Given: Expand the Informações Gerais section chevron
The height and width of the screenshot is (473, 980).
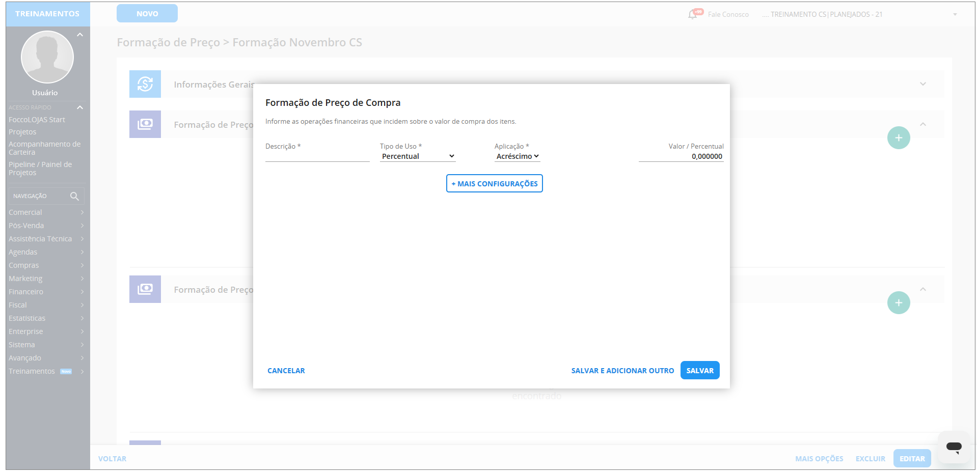Looking at the screenshot, I should tap(923, 84).
